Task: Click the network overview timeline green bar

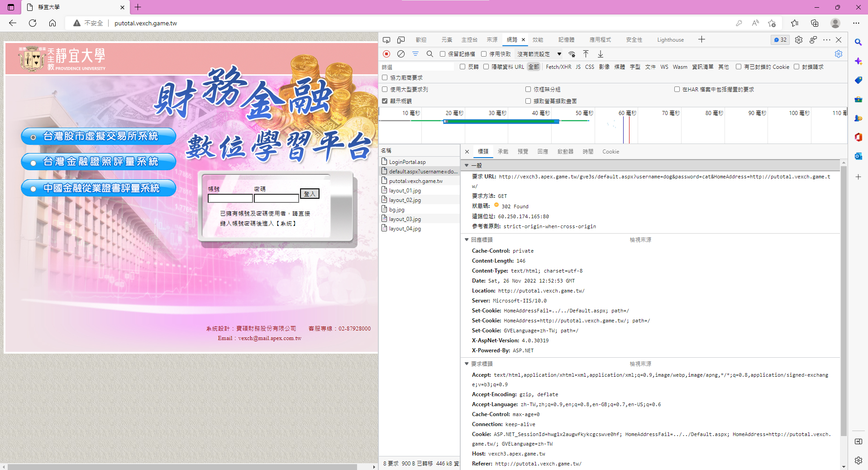Action: [x=501, y=121]
